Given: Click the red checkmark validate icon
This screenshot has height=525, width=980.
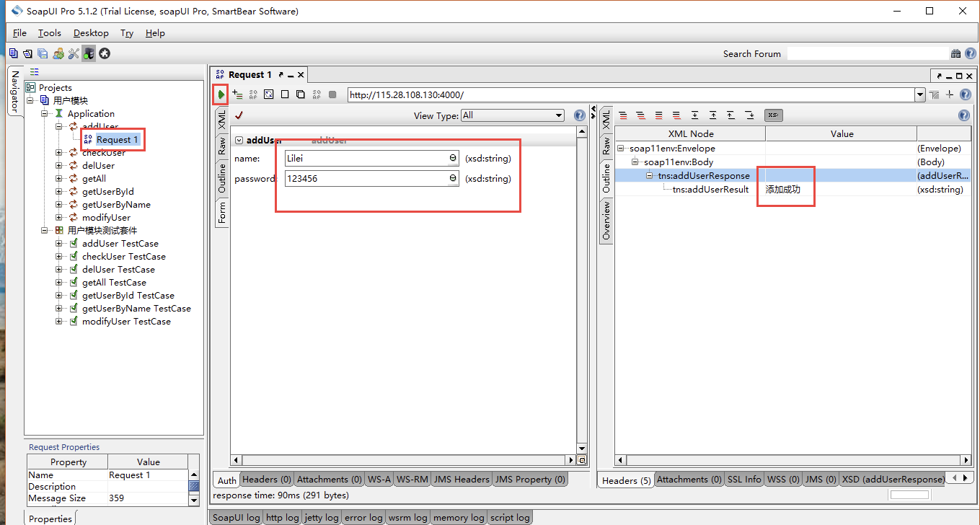Looking at the screenshot, I should point(239,115).
